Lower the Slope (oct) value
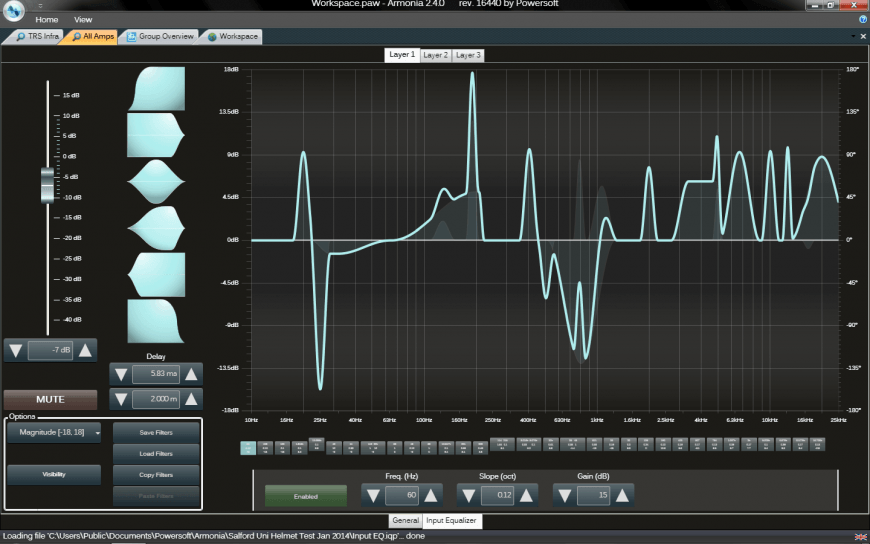 coord(469,495)
